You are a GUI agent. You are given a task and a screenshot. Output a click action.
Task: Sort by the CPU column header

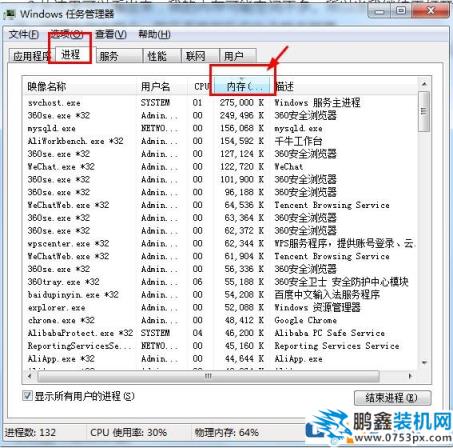201,87
